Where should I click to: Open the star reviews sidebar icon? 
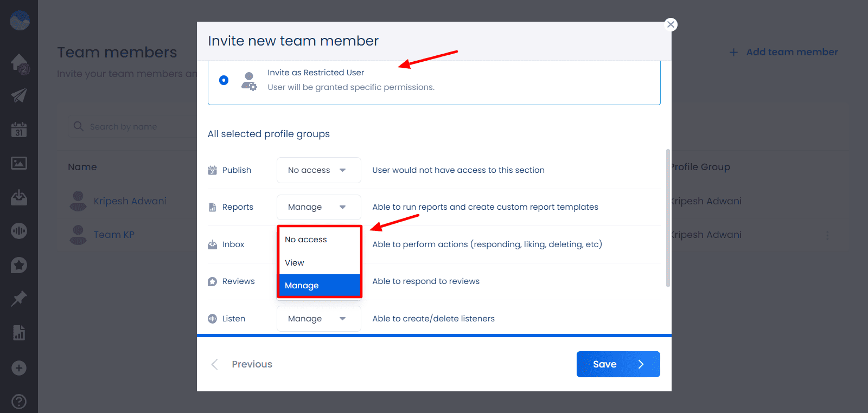(x=19, y=265)
